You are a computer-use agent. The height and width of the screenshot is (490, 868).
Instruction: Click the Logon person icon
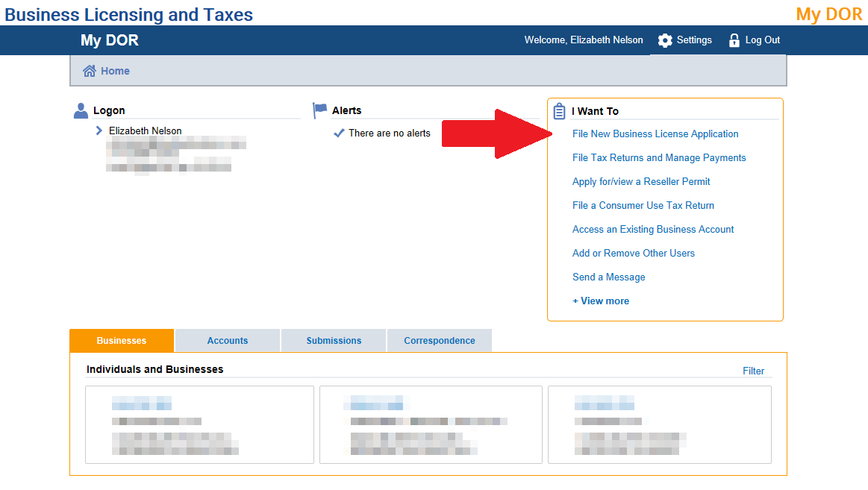81,110
